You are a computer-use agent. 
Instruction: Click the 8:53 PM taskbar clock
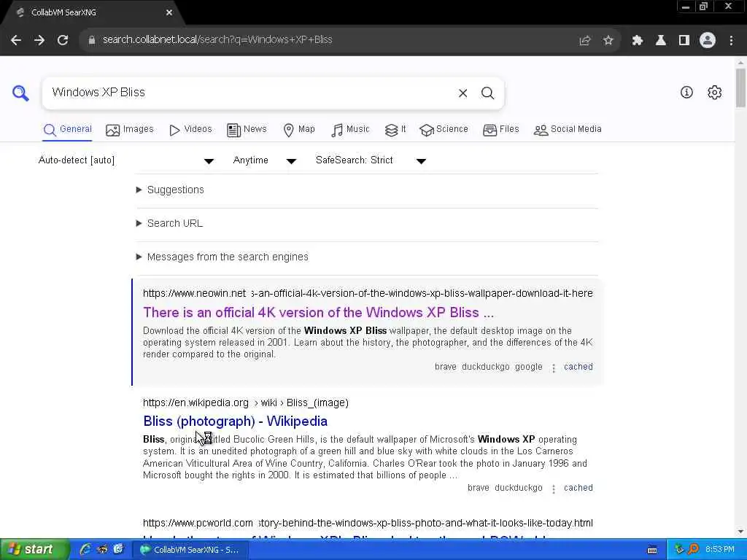coord(719,550)
